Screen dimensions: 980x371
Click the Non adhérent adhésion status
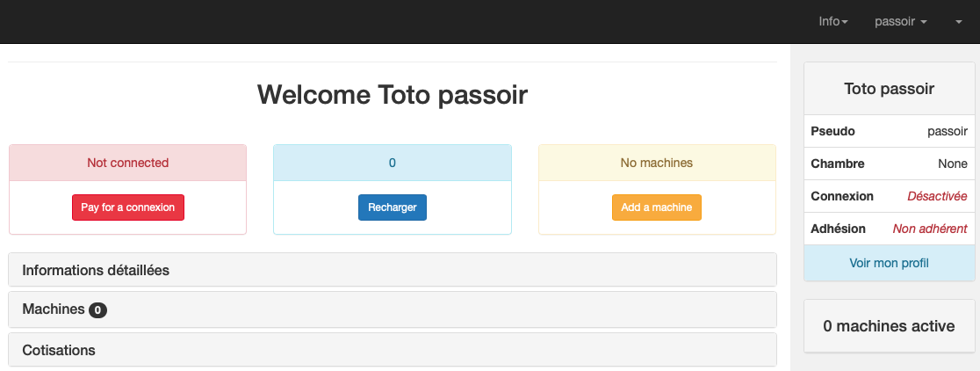pyautogui.click(x=930, y=229)
